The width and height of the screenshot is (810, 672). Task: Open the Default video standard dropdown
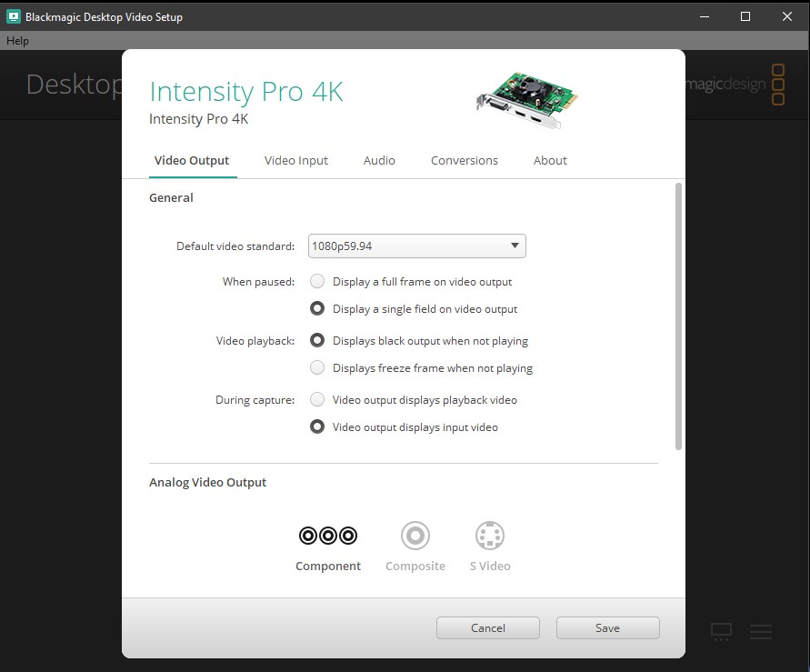[x=417, y=246]
